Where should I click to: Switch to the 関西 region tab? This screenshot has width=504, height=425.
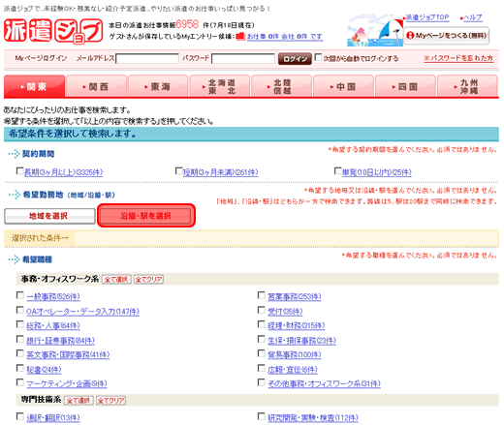point(96,86)
